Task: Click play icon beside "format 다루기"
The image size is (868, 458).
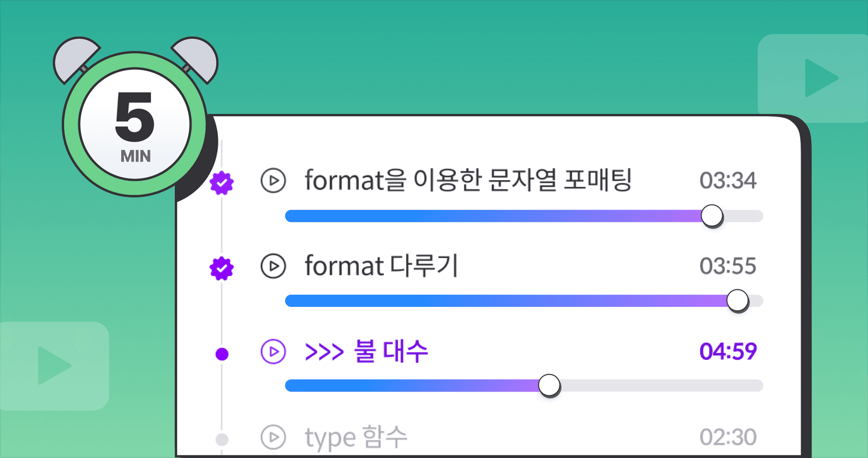Action: (273, 266)
